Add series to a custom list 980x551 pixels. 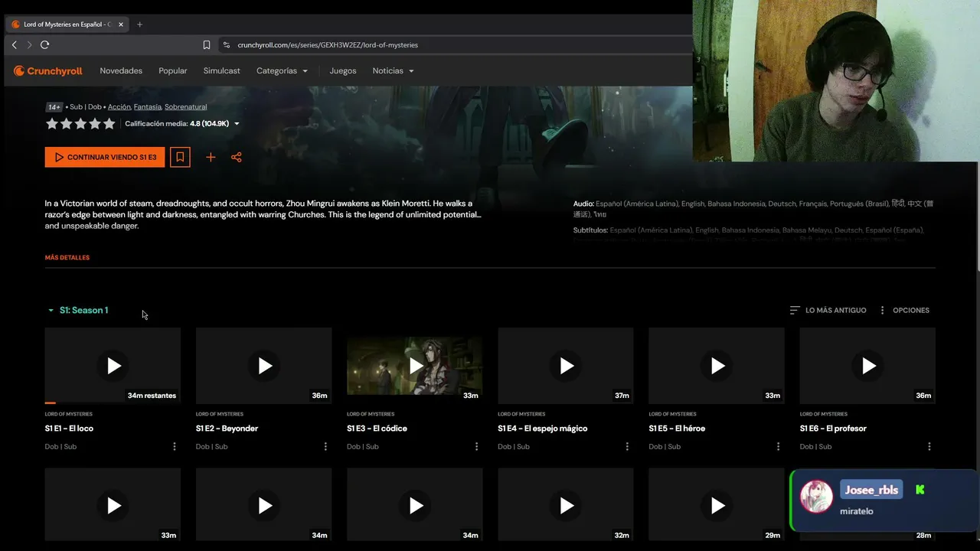pos(211,157)
